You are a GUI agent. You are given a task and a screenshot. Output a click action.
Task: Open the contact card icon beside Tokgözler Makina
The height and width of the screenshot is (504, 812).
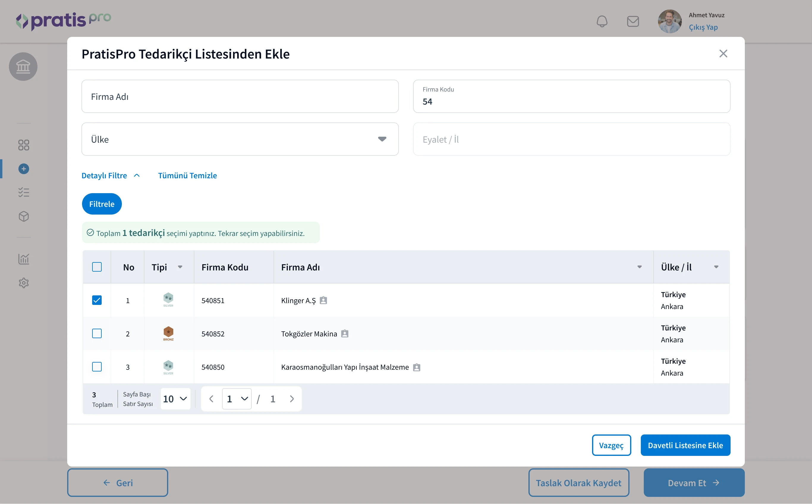coord(345,334)
